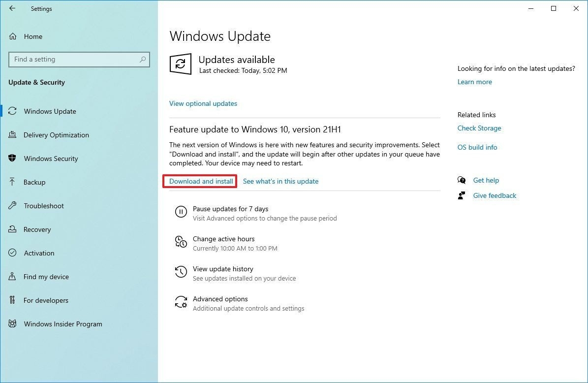Select Recovery in the sidebar
588x383 pixels.
[x=37, y=229]
